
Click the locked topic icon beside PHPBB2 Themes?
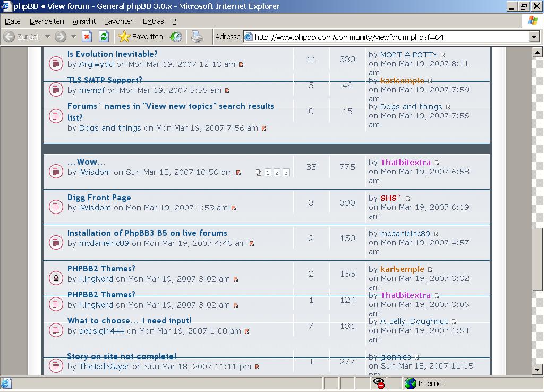56,278
